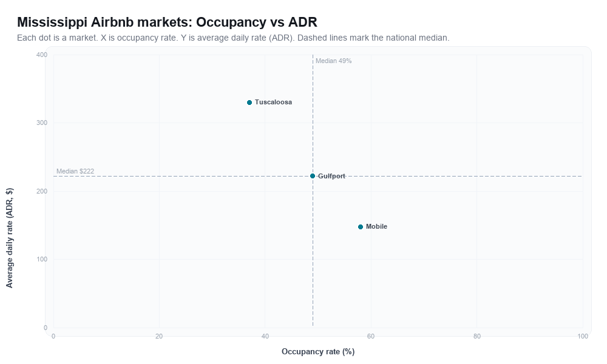Viewport: 607px width, 364px height.
Task: Click the 'Median 49%' annotation
Action: [x=333, y=61]
